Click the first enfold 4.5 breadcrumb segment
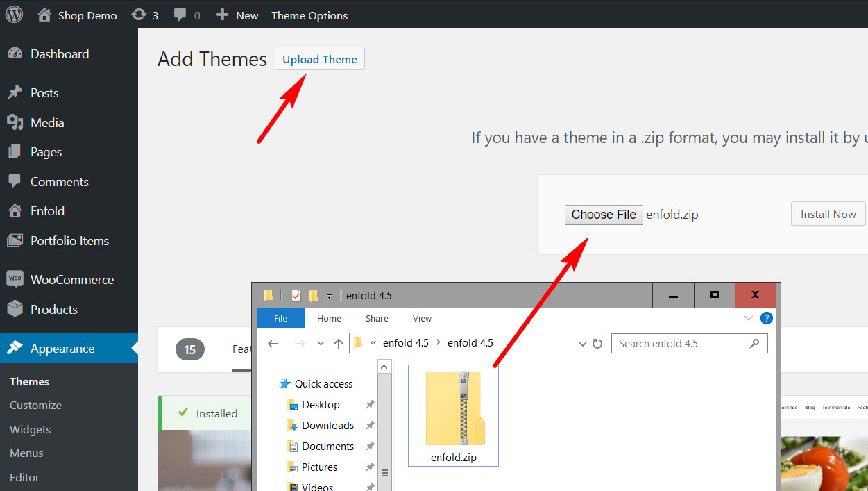The height and width of the screenshot is (491, 868). tap(406, 343)
